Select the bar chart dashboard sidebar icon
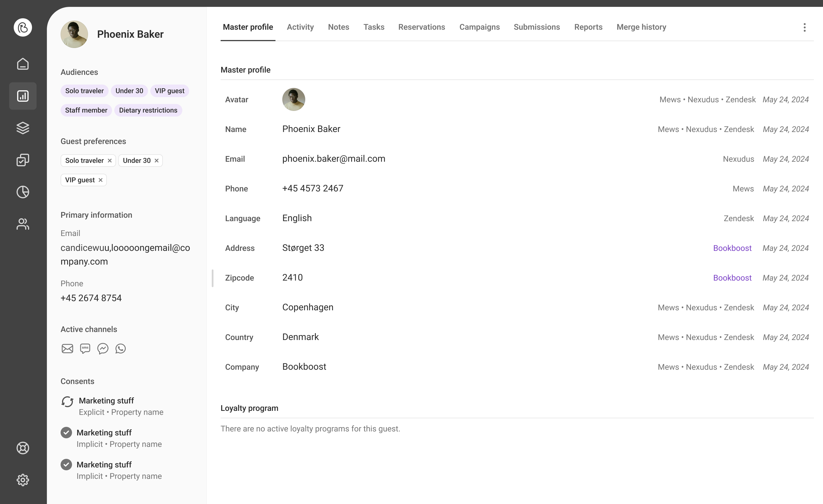The image size is (823, 504). pos(23,96)
